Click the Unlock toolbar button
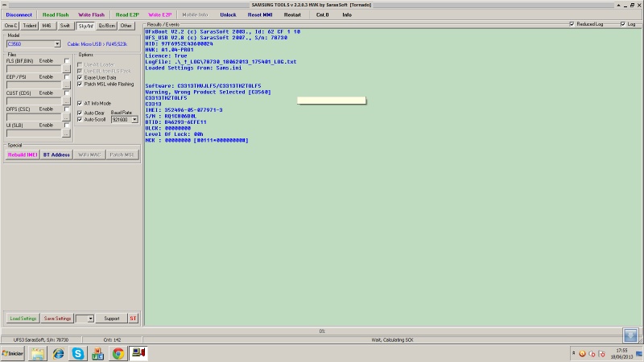The width and height of the screenshot is (644, 362). point(228,14)
